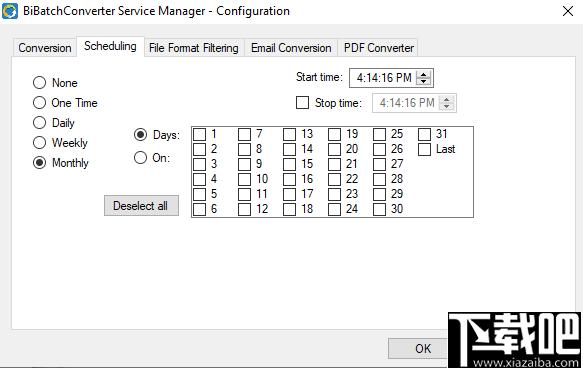The width and height of the screenshot is (583, 368).
Task: Choose the On: radio option
Action: (140, 158)
